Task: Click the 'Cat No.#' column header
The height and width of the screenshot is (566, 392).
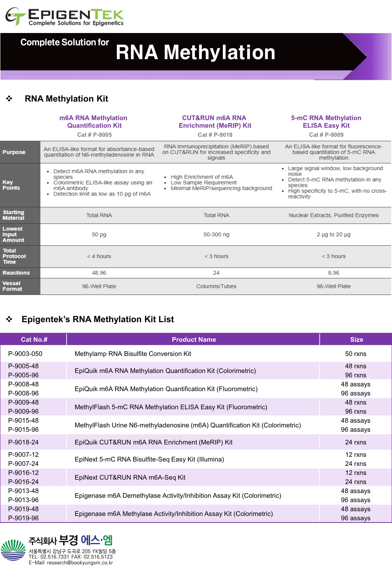Action: [x=34, y=340]
